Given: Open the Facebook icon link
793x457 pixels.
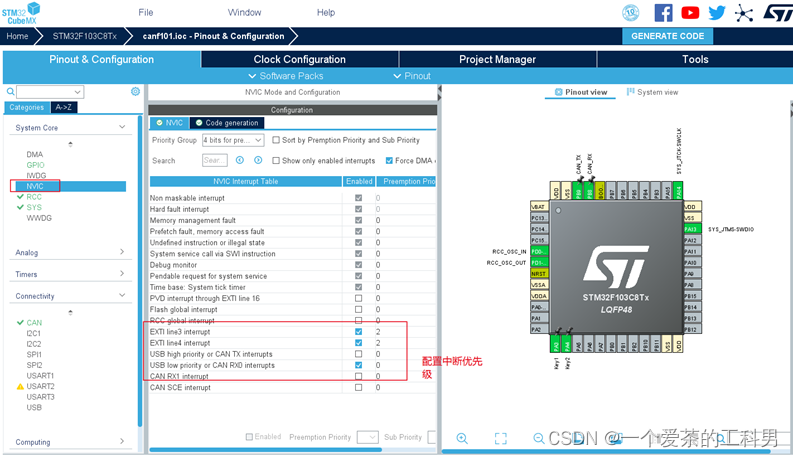Looking at the screenshot, I should tap(663, 13).
